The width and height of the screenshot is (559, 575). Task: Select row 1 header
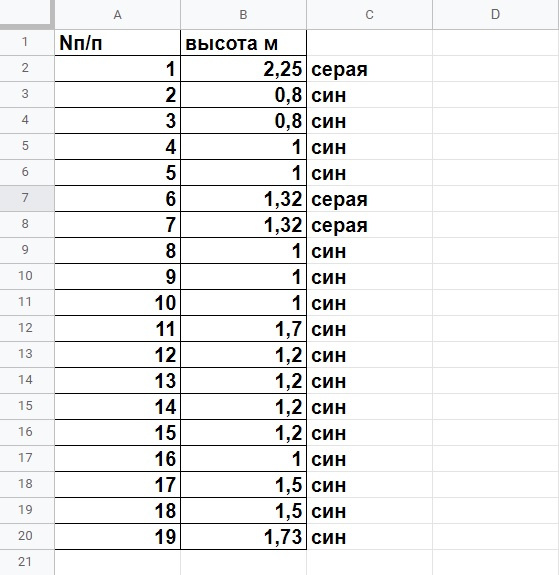point(25,42)
